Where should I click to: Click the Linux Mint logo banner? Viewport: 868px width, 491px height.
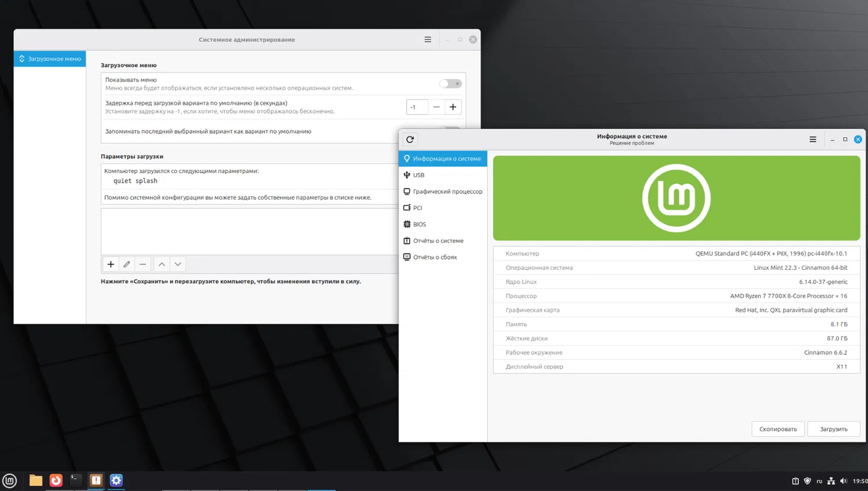[676, 198]
